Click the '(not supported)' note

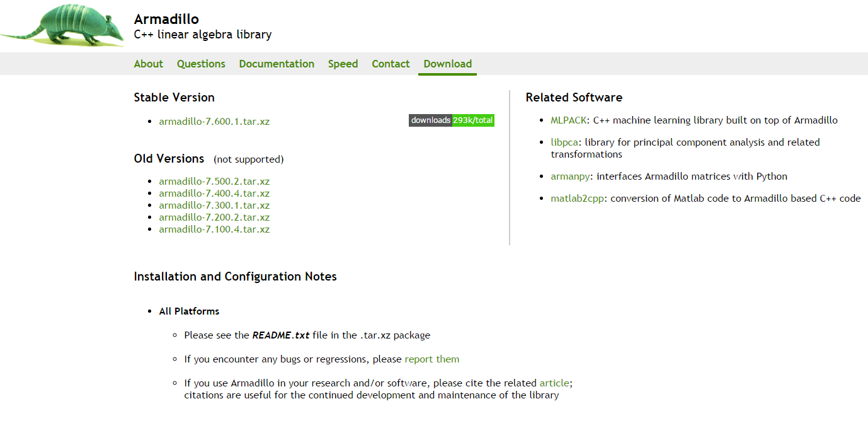(x=249, y=159)
